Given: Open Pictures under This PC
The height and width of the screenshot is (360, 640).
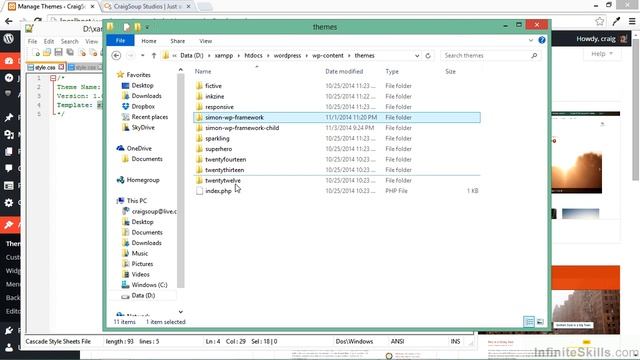Looking at the screenshot, I should coord(142,264).
